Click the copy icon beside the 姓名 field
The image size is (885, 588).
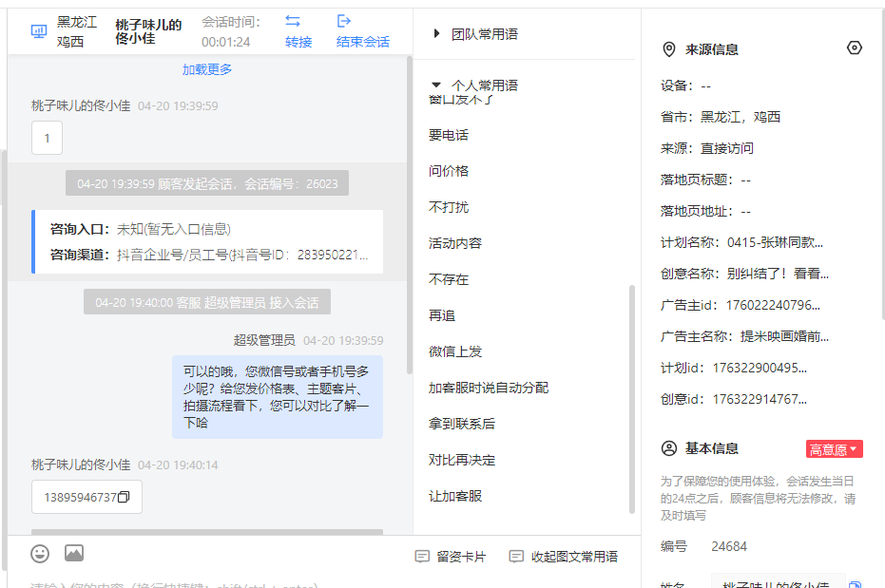(856, 584)
